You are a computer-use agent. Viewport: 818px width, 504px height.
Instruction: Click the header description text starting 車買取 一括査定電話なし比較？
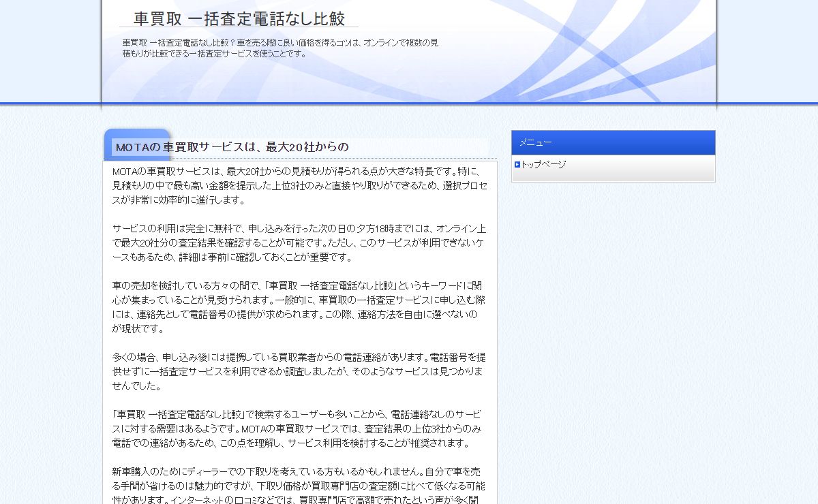[x=280, y=48]
